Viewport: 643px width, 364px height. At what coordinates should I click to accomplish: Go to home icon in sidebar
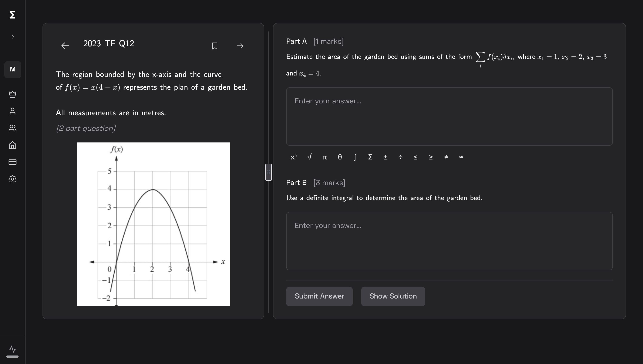coord(13,145)
